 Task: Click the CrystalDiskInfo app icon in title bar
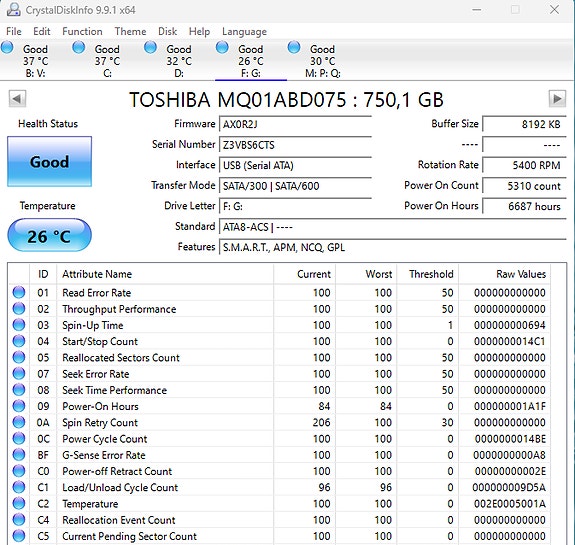(14, 10)
